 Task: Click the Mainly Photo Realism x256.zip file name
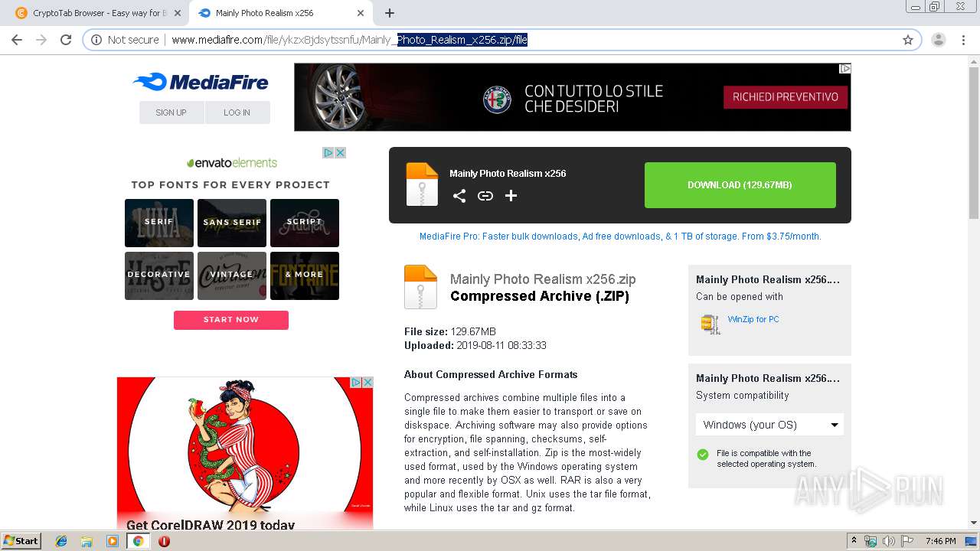coord(543,279)
